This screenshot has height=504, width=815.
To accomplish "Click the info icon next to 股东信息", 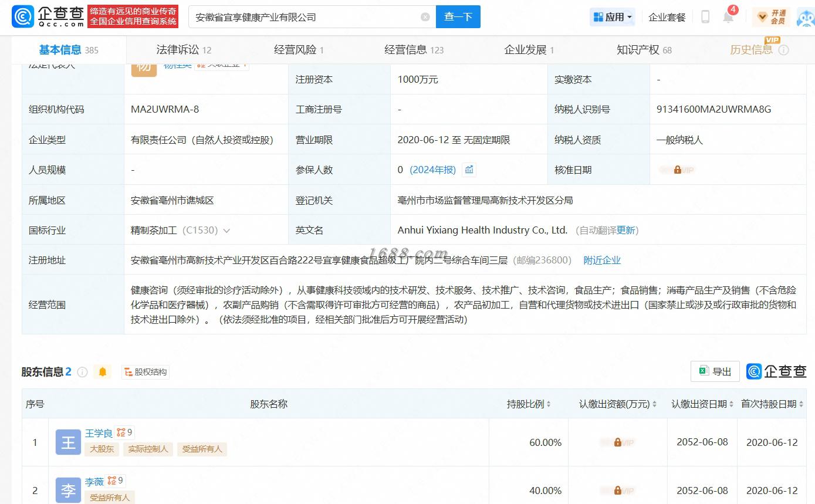I will (x=82, y=372).
